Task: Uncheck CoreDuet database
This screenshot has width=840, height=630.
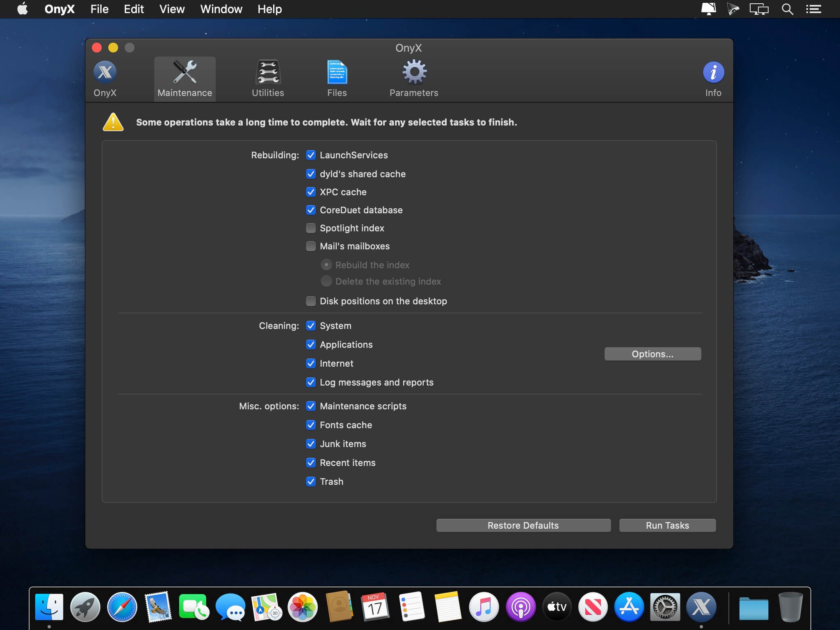Action: click(x=311, y=210)
